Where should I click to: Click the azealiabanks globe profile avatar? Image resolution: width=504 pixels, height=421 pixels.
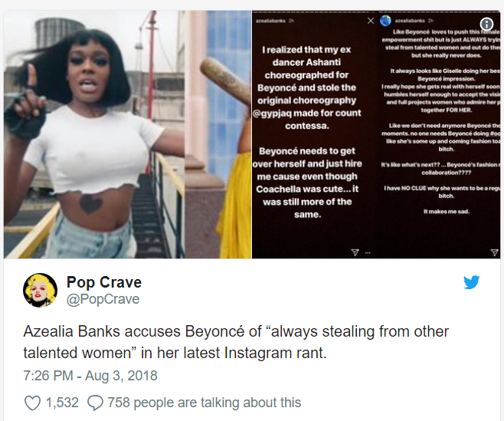click(x=385, y=21)
